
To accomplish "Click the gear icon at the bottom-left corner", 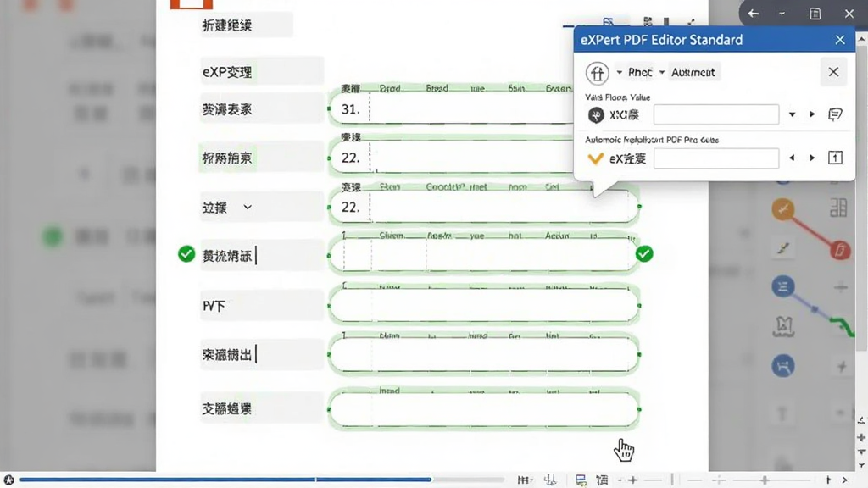I will click(8, 480).
